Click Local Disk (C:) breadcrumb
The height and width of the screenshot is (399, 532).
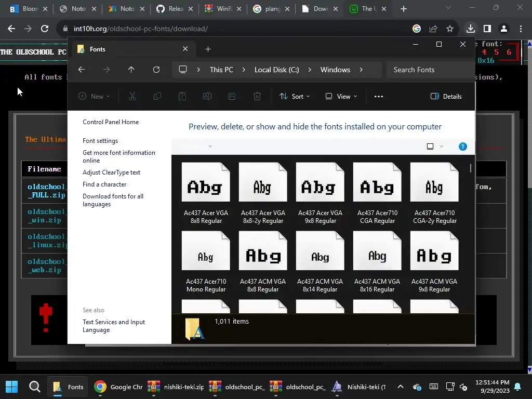click(x=276, y=70)
